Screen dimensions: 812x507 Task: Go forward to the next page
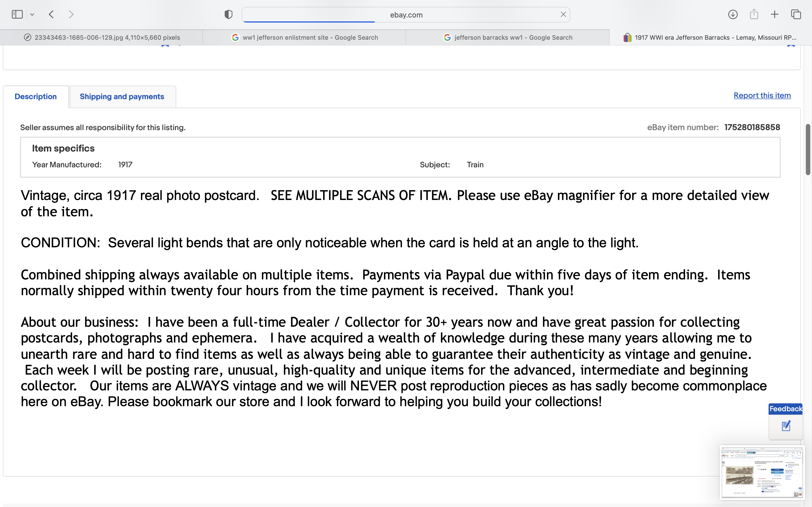click(x=71, y=14)
